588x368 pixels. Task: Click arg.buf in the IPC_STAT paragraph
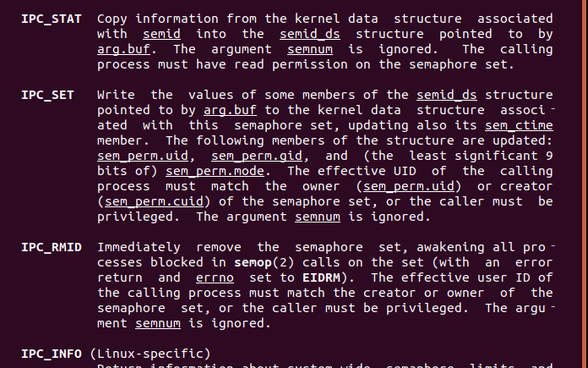tap(123, 49)
